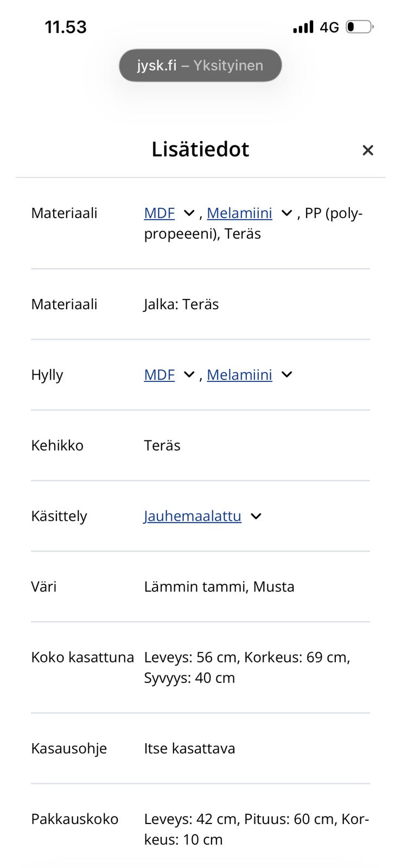Tap the Yksityinen private browsing label
The width and height of the screenshot is (401, 868).
click(230, 65)
